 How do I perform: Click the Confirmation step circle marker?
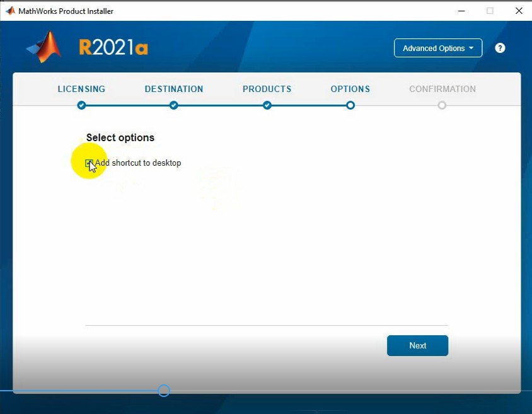click(x=442, y=105)
